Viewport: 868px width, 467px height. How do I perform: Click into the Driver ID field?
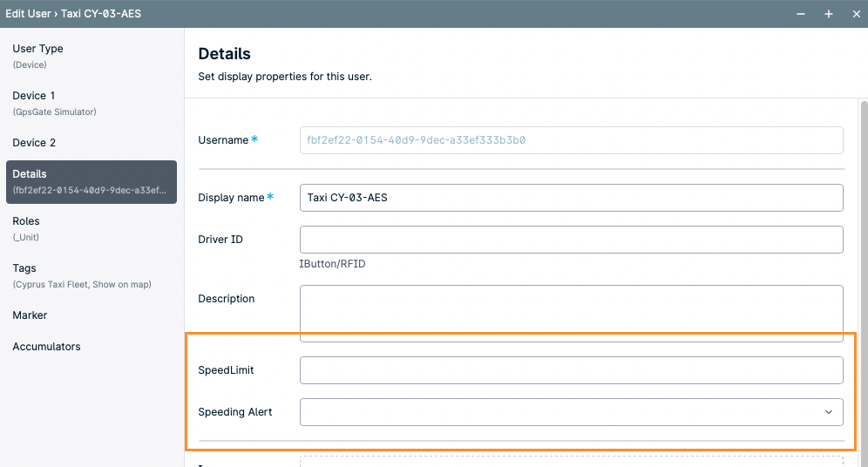click(572, 240)
